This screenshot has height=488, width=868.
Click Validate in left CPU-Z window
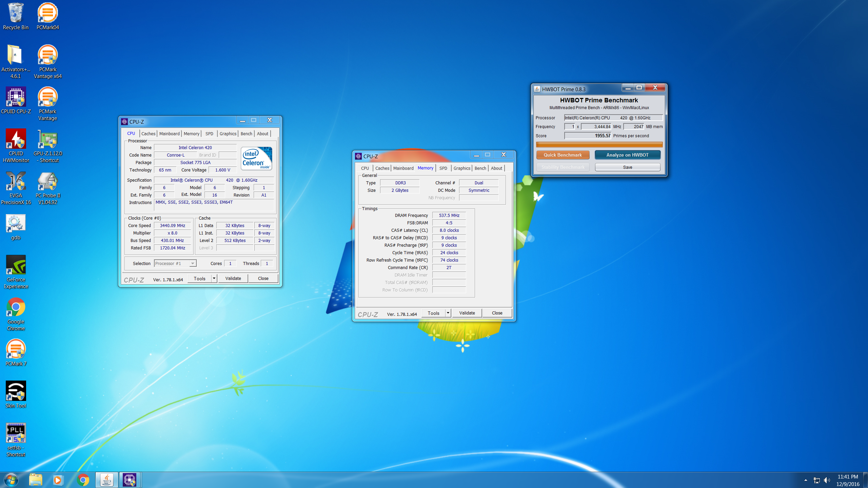click(x=233, y=279)
